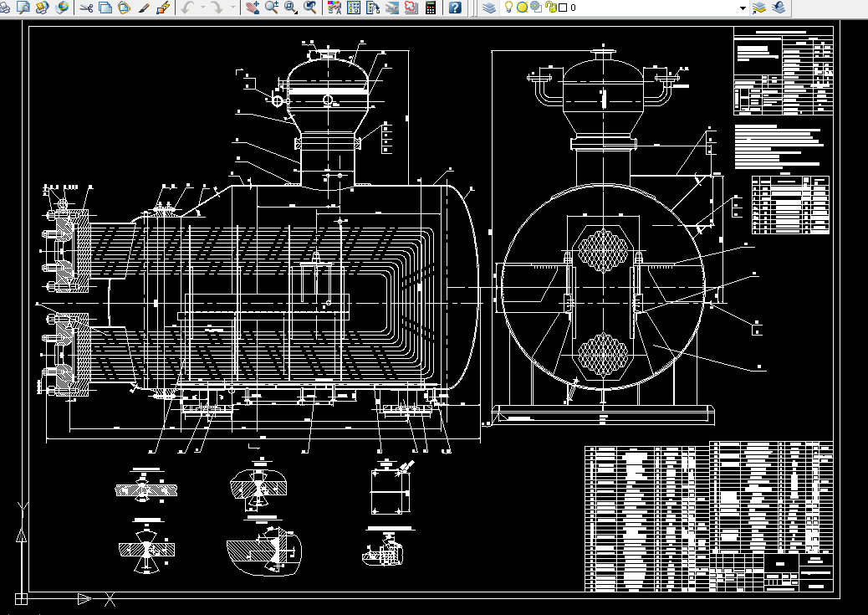Toggle the lock on layer 0
Image resolution: width=868 pixels, height=615 pixels.
tap(550, 8)
